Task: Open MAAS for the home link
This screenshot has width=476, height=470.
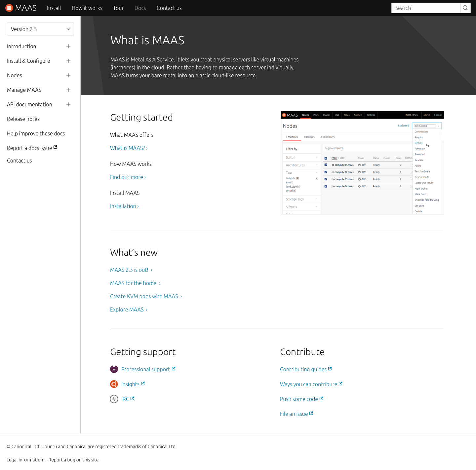Action: (135, 283)
